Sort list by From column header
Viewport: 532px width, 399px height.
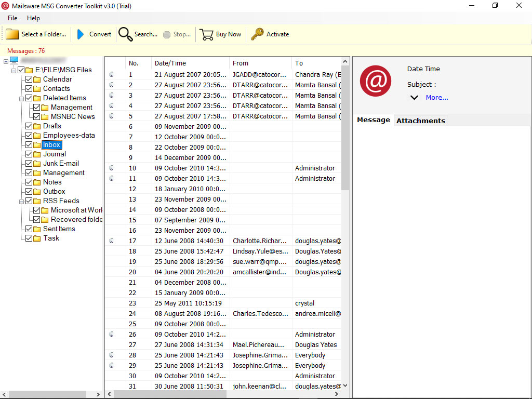click(x=260, y=63)
